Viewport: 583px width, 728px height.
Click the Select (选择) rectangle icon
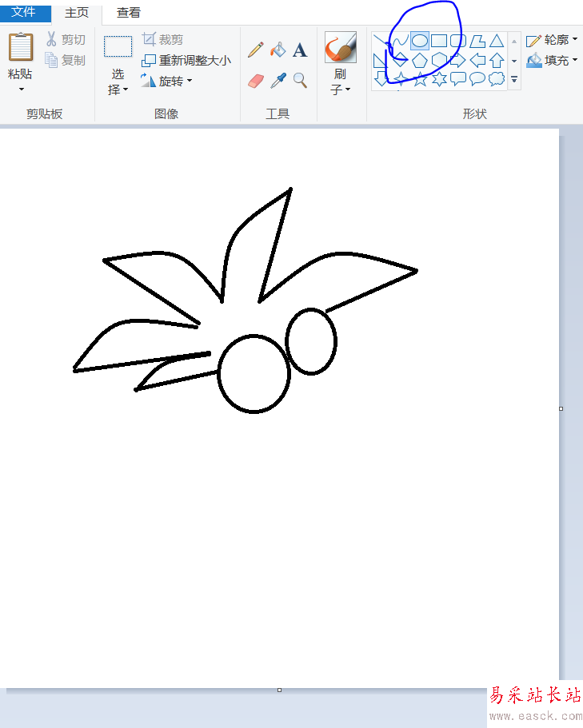tap(118, 46)
